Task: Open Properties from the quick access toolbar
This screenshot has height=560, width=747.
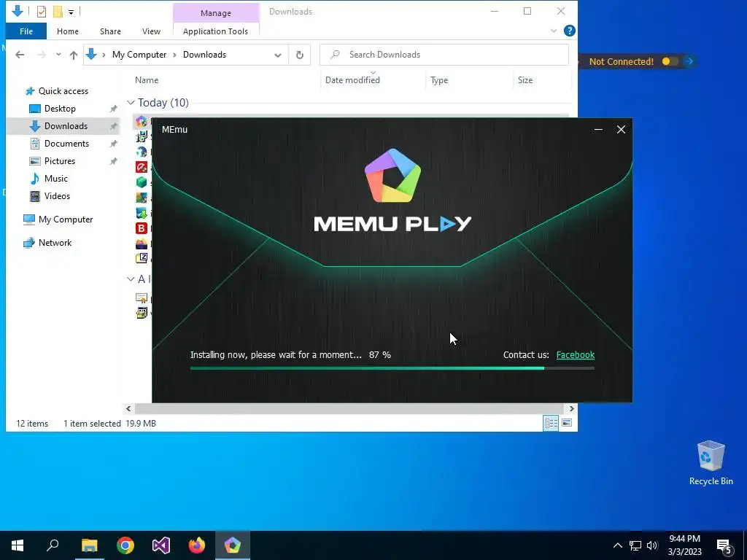Action: 42,12
